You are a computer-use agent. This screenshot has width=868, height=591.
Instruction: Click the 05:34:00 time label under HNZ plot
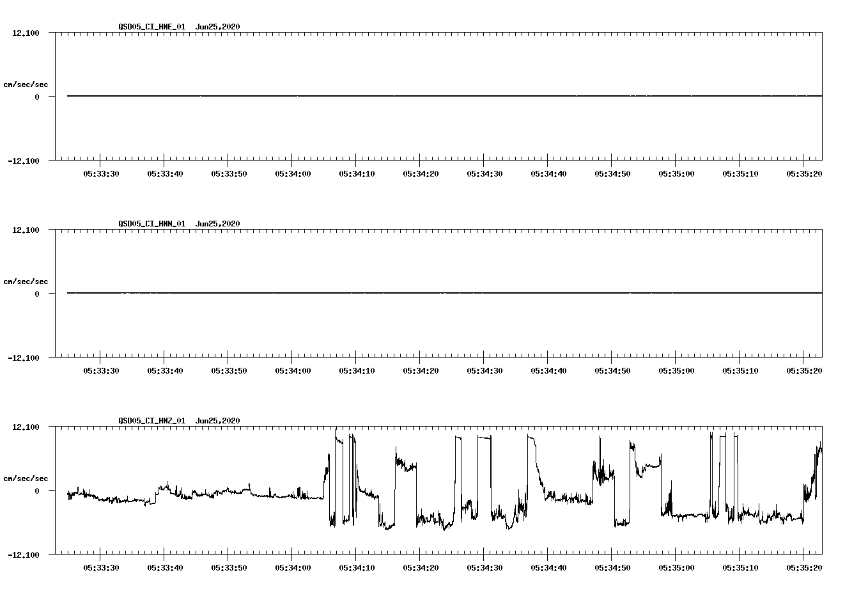point(293,568)
